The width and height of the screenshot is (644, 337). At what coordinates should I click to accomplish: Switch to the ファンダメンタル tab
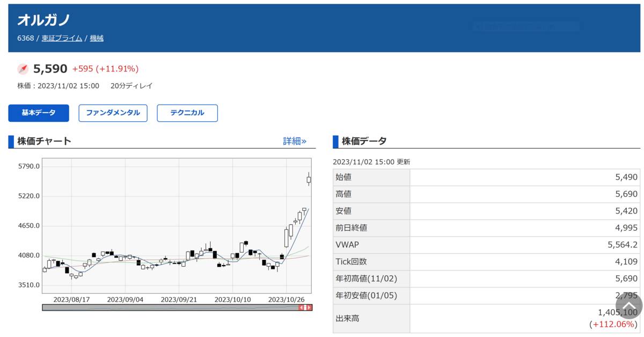tap(113, 113)
